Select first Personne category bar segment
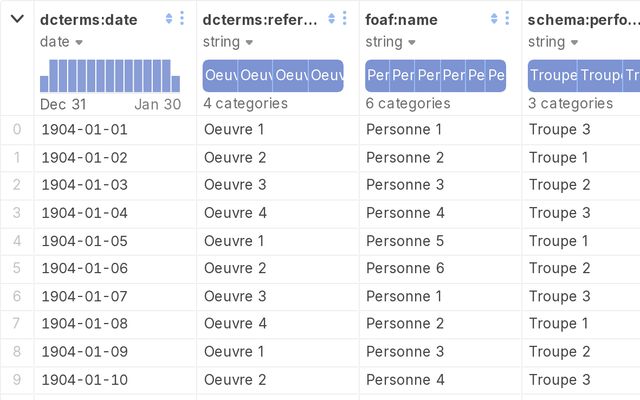This screenshot has height=400, width=640. [377, 76]
